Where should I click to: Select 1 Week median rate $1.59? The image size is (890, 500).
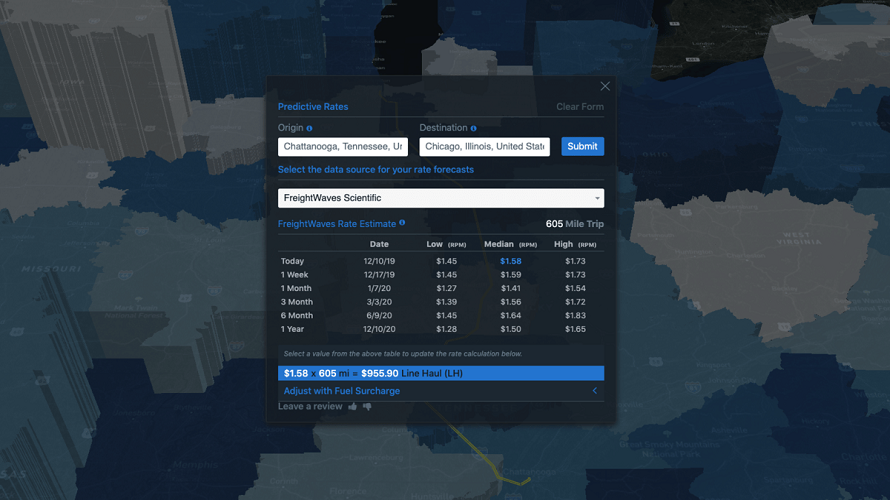click(x=510, y=275)
